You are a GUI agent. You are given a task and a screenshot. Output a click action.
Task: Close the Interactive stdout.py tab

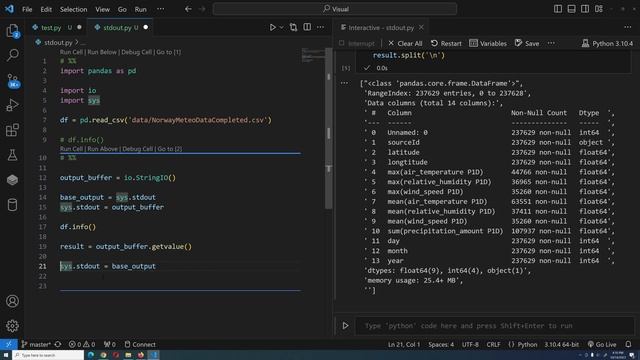point(421,27)
